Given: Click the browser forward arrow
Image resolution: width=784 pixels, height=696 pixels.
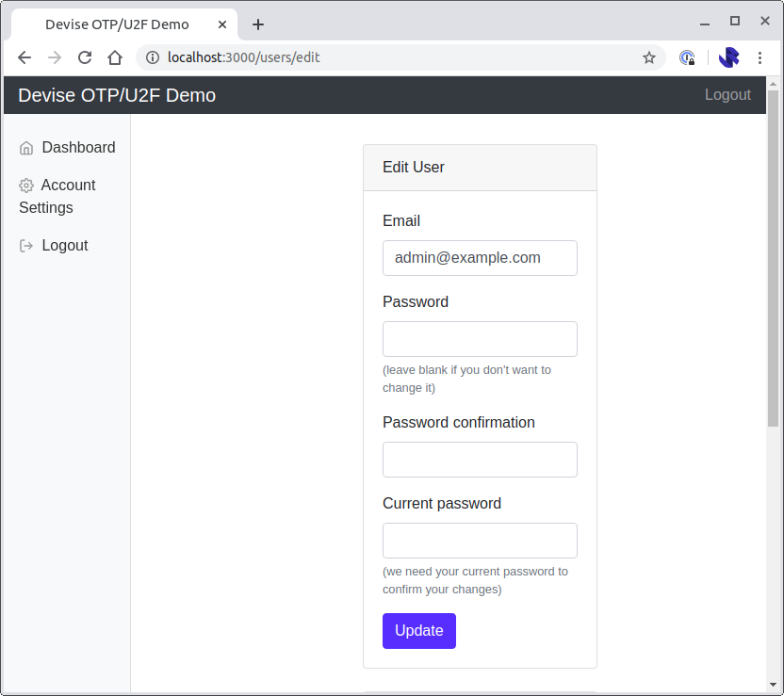Looking at the screenshot, I should pos(55,57).
